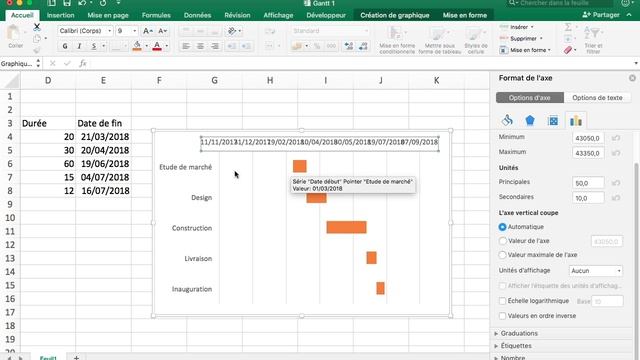Open Effects pentagon tab in axis pane
The height and width of the screenshot is (360, 640).
pos(530,120)
